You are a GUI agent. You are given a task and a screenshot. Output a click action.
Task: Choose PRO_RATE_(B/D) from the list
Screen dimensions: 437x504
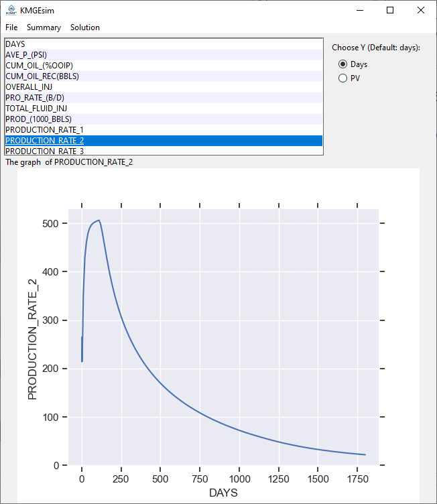(x=164, y=98)
